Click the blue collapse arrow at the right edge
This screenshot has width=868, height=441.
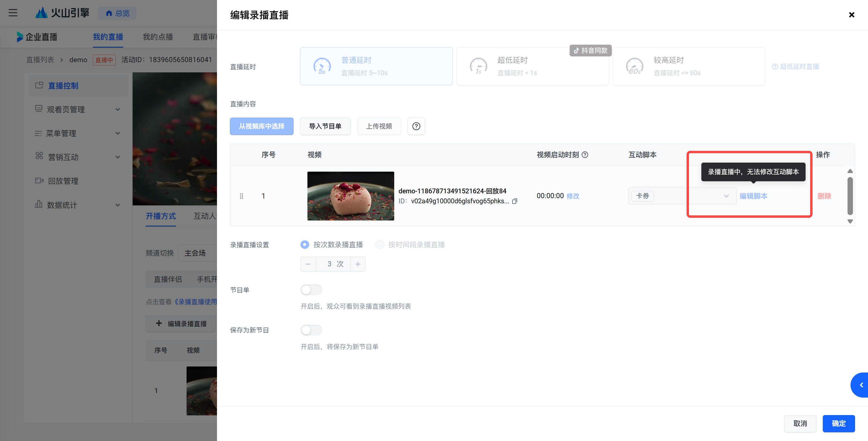tap(861, 385)
